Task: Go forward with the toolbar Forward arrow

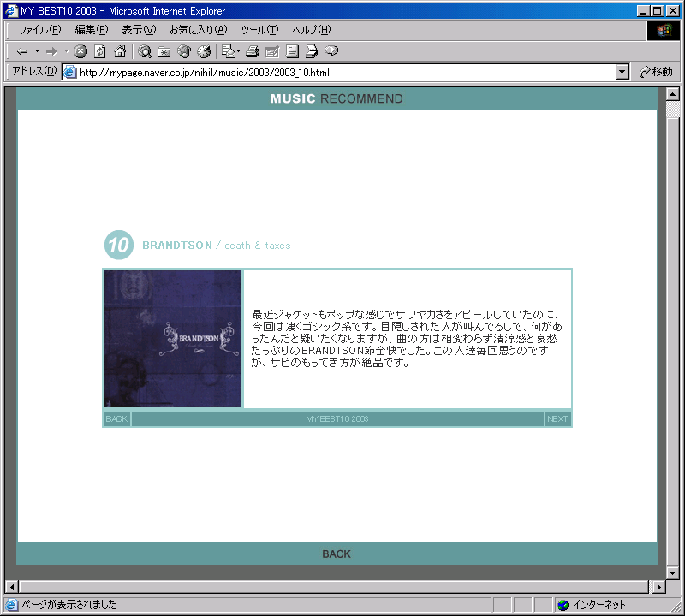Action: point(51,51)
